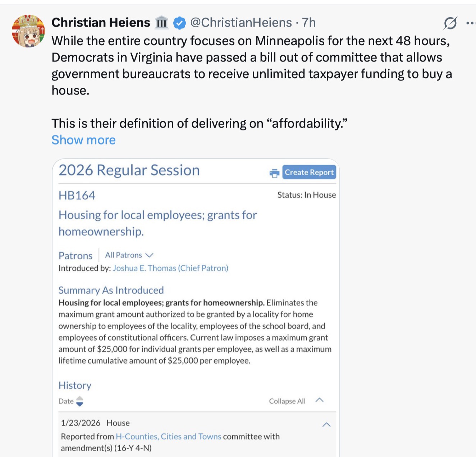Click the blue verified checkmark badge
This screenshot has width=476, height=457.
point(179,23)
